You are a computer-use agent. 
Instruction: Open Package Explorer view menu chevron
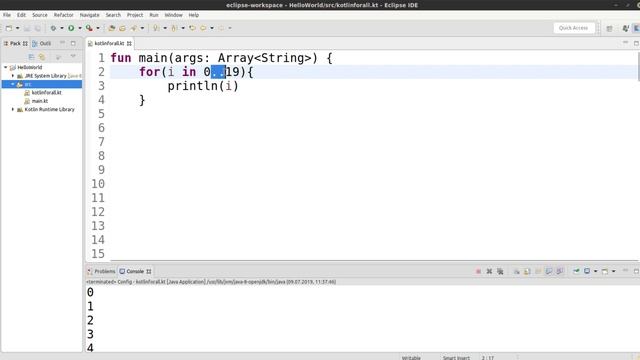(73, 57)
